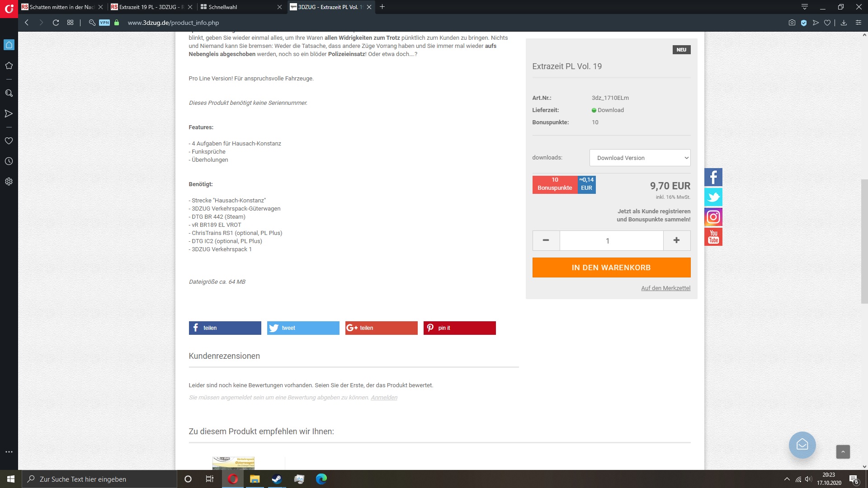Click the Pinterest 'pin it' button

pos(460,328)
